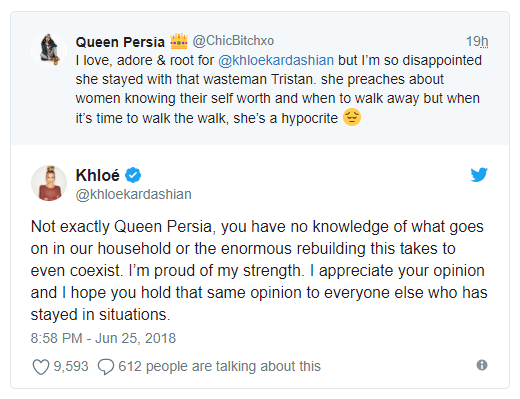Image resolution: width=520 pixels, height=399 pixels.
Task: Click Khloé's verified blue checkmark badge
Action: 133,175
